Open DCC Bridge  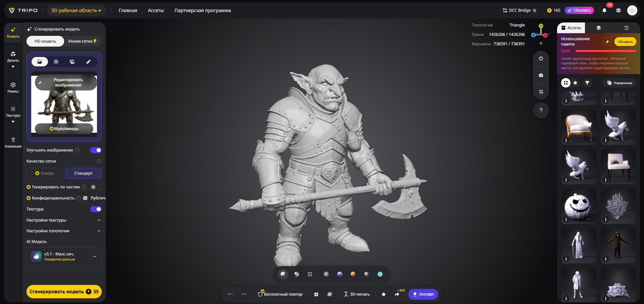[x=519, y=10]
